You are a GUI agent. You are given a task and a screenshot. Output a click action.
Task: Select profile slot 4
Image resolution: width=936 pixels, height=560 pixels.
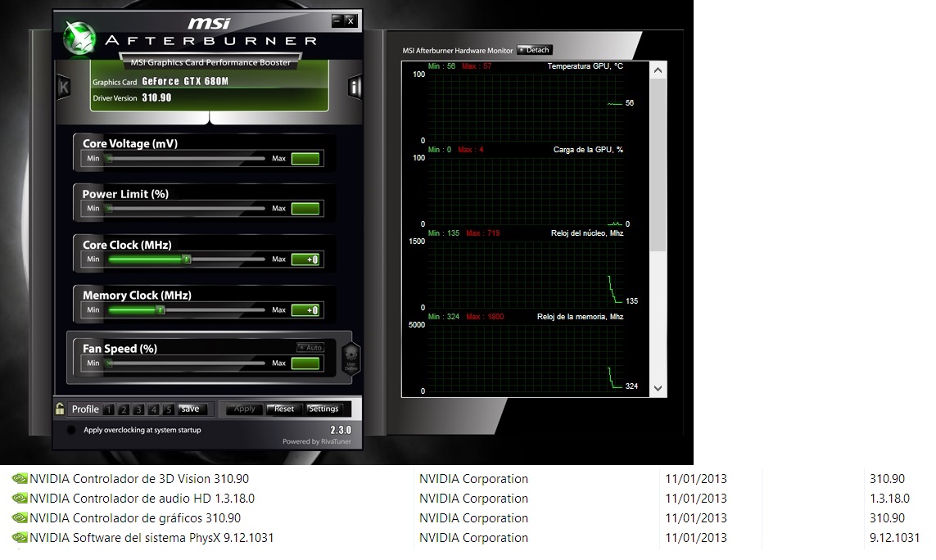[153, 409]
